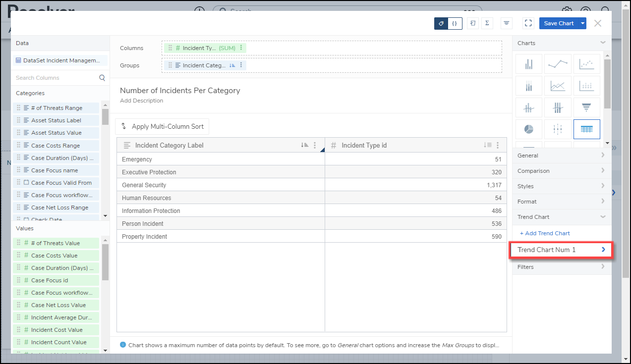Choose the scatter plot chart type
This screenshot has width=631, height=364.
click(x=587, y=64)
